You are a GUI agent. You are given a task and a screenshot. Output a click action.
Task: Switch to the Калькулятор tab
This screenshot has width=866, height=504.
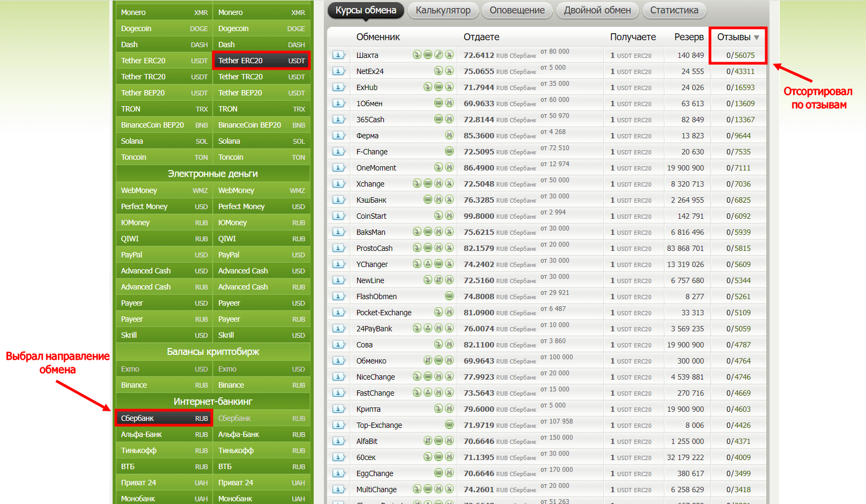[443, 10]
